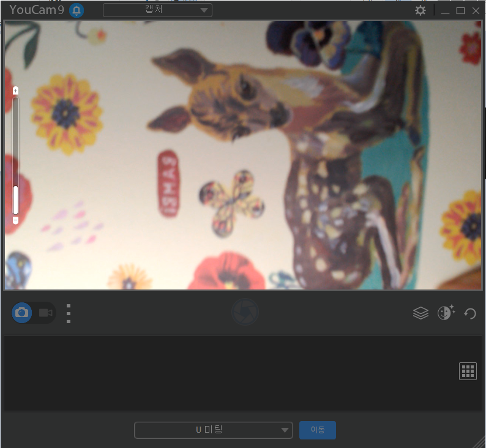Click the zoom-out minus button
This screenshot has width=486, height=448.
pos(15,220)
